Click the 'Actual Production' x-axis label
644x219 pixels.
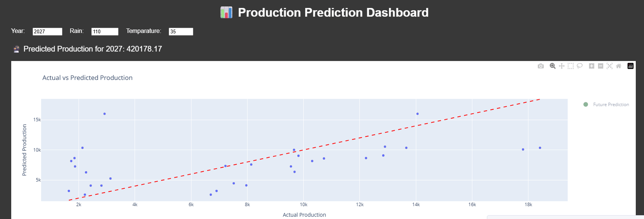[x=304, y=215]
